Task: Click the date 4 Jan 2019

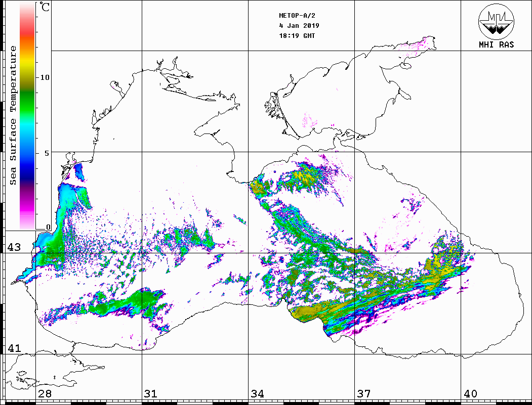Action: click(x=299, y=26)
